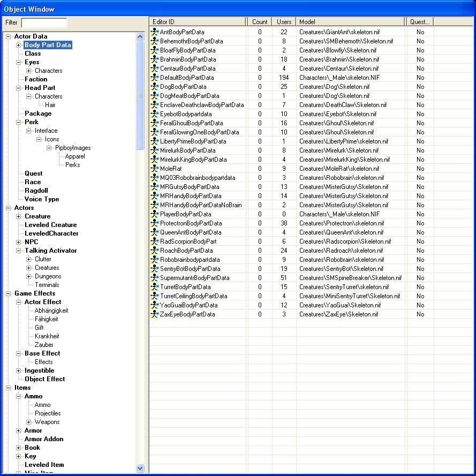The height and width of the screenshot is (476, 476).
Task: Select the Hair item under Characters
Action: click(x=50, y=105)
